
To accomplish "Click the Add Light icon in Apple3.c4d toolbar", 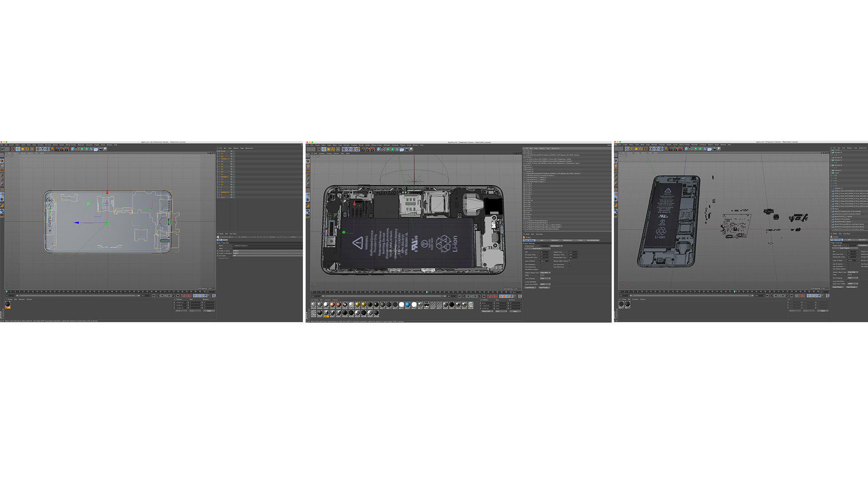I will 411,149.
